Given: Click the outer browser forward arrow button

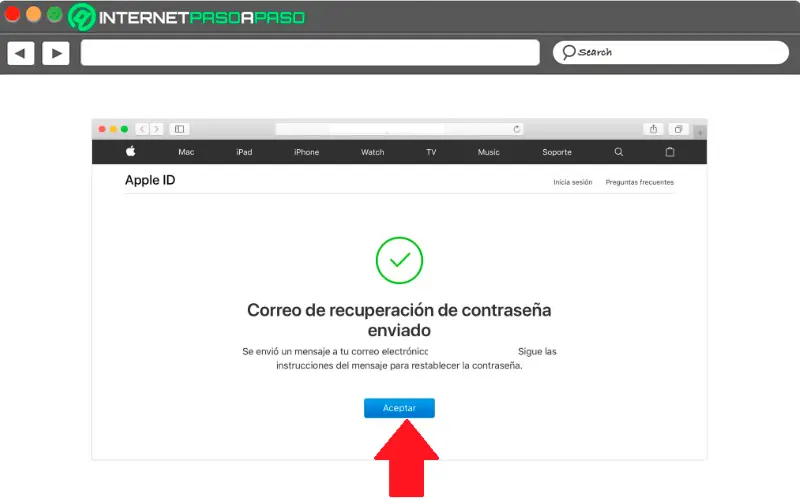Looking at the screenshot, I should click(56, 53).
